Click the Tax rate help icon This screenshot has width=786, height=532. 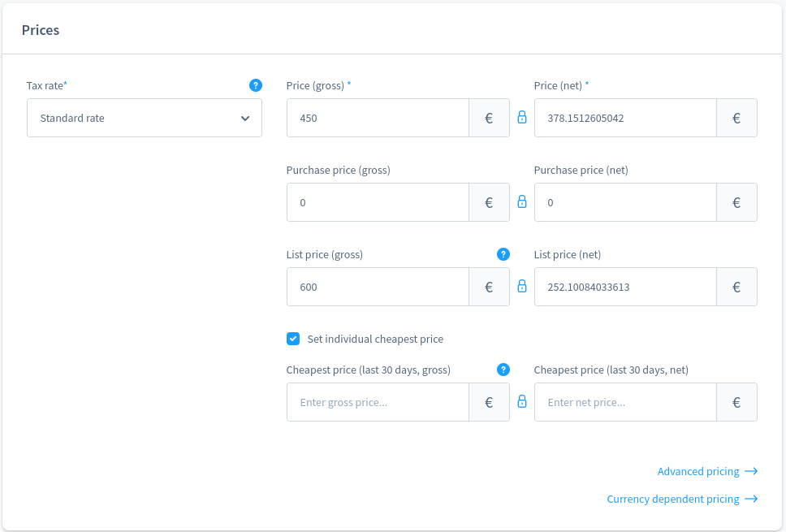(256, 85)
